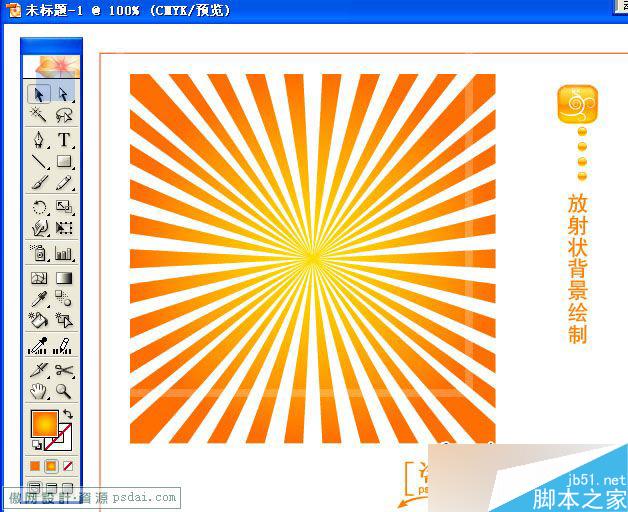The image size is (628, 512).
Task: Select the Pencil tool
Action: pos(64,183)
